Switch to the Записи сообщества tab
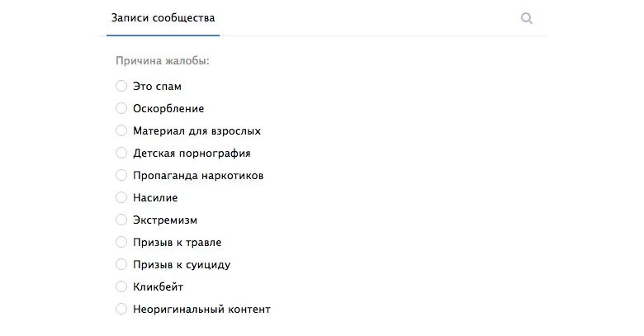This screenshot has width=644, height=336. point(163,18)
